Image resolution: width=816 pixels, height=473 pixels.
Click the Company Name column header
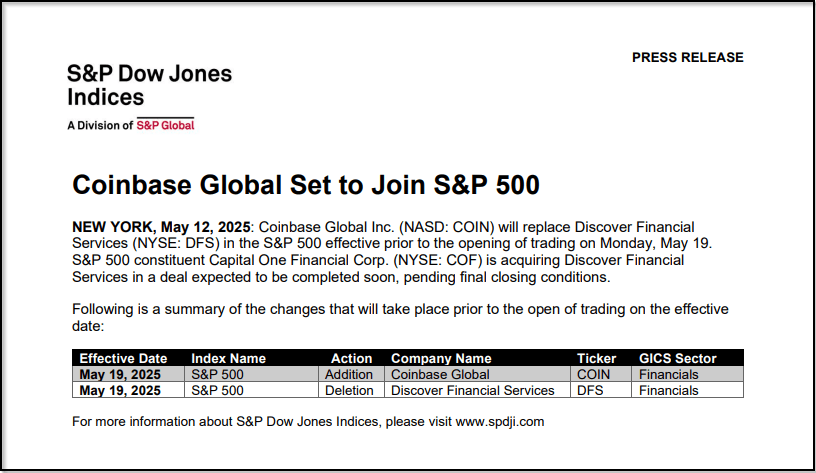[x=441, y=358]
